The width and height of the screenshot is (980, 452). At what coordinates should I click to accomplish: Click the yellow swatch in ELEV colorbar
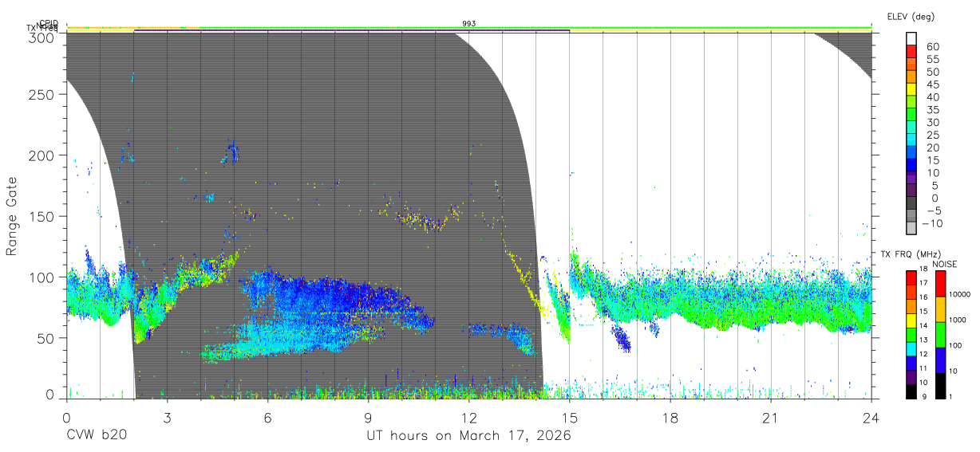tap(911, 89)
